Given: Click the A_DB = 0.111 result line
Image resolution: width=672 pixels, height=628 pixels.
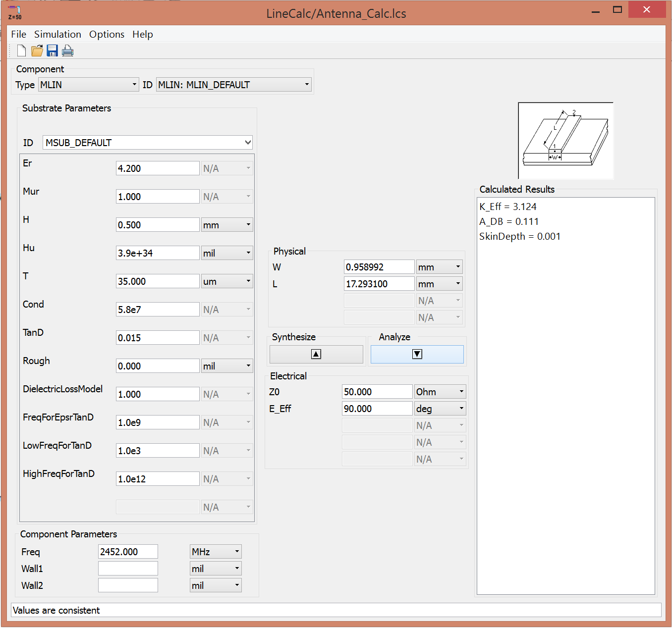Looking at the screenshot, I should [x=509, y=221].
